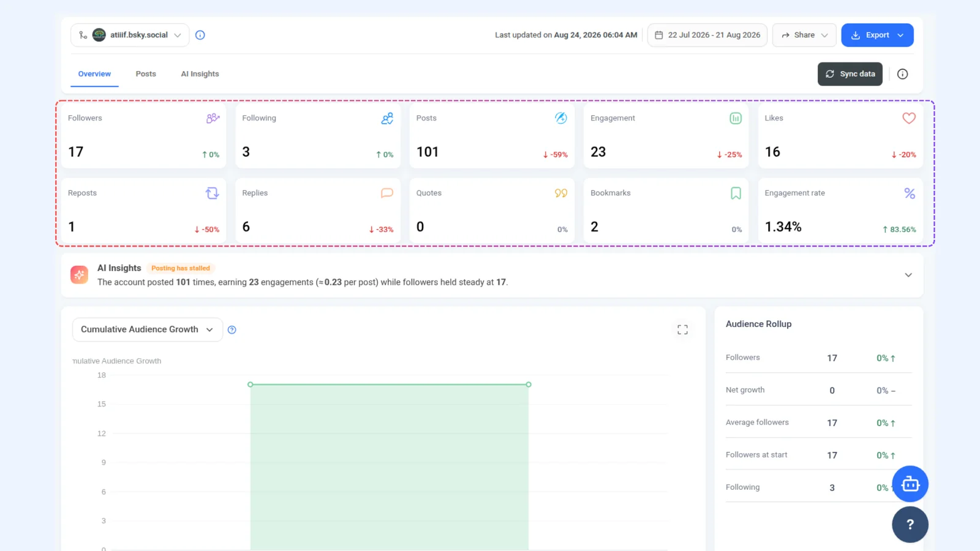The image size is (980, 551).
Task: Open the help question mark button
Action: (910, 525)
